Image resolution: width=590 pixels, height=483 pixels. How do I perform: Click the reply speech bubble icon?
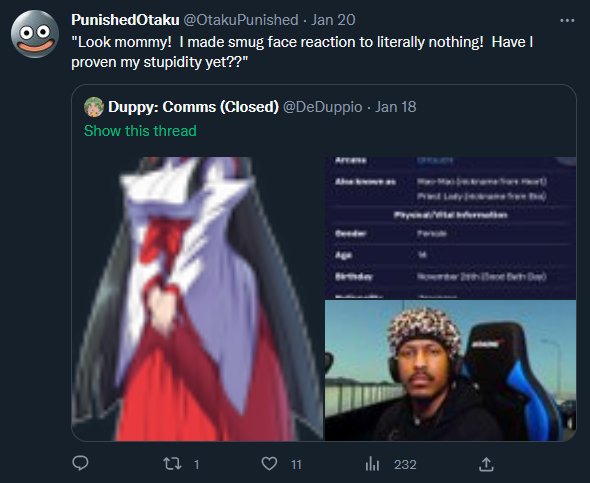pyautogui.click(x=80, y=463)
